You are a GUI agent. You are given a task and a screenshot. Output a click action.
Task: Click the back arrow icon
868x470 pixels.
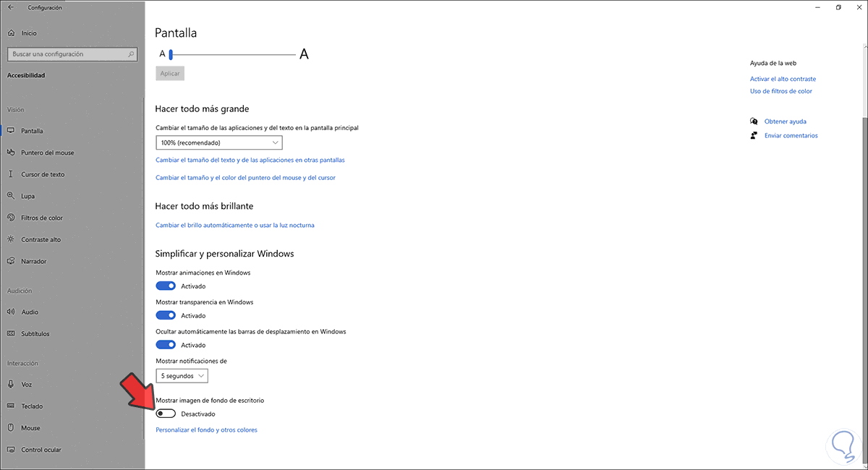pyautogui.click(x=11, y=7)
